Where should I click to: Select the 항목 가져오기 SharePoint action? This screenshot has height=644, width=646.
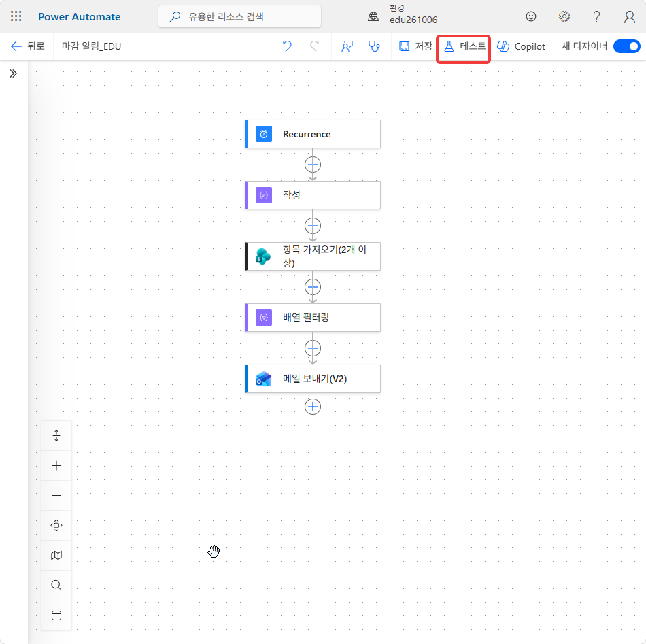313,256
